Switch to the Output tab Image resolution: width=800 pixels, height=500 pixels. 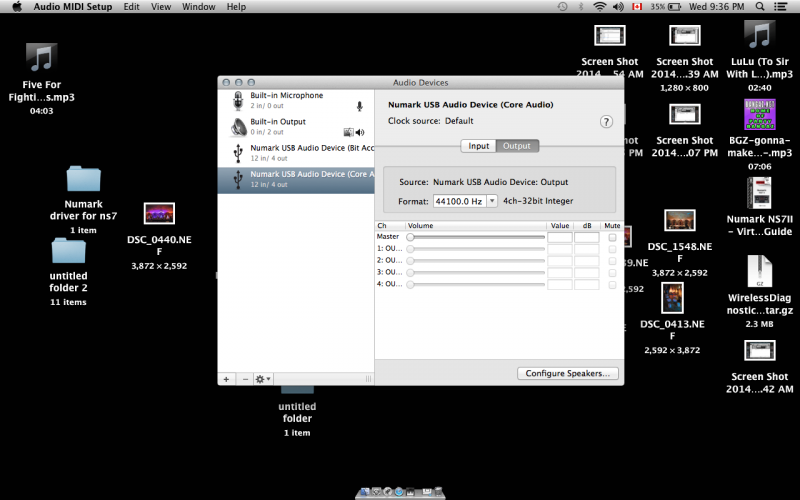click(x=517, y=146)
